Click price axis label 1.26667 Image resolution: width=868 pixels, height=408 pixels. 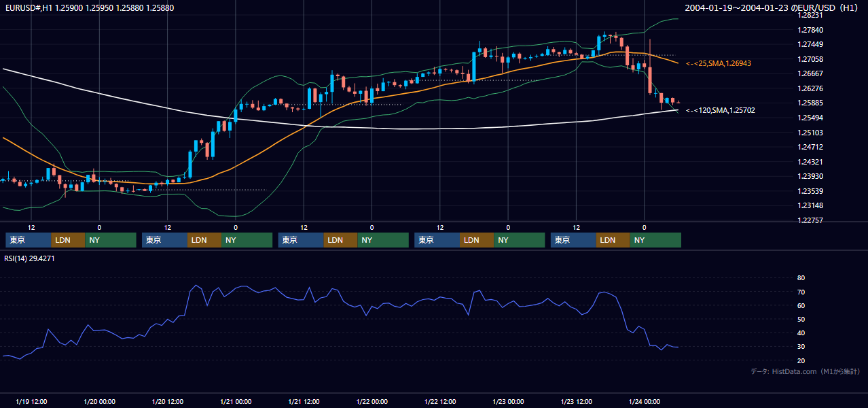810,73
